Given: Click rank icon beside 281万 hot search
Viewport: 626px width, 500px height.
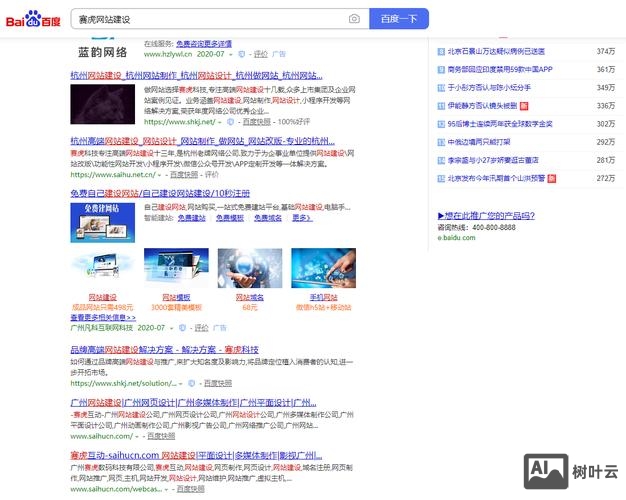Looking at the screenshot, I should 441,161.
